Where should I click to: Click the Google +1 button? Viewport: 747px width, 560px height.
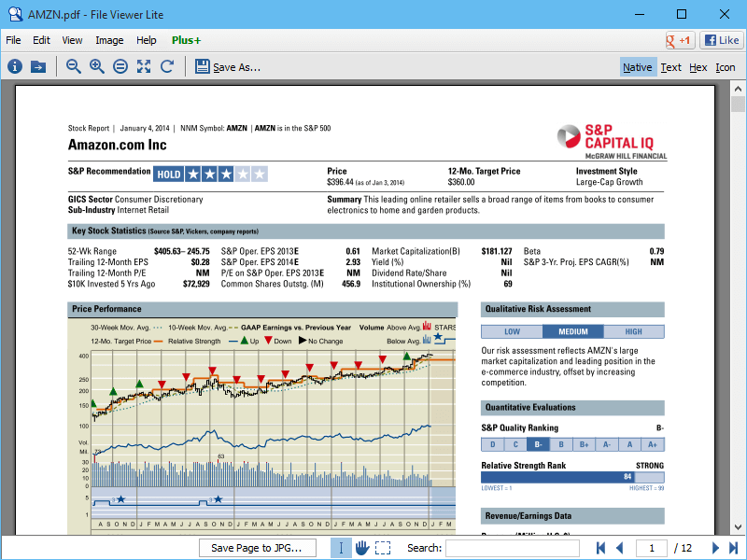pos(680,40)
